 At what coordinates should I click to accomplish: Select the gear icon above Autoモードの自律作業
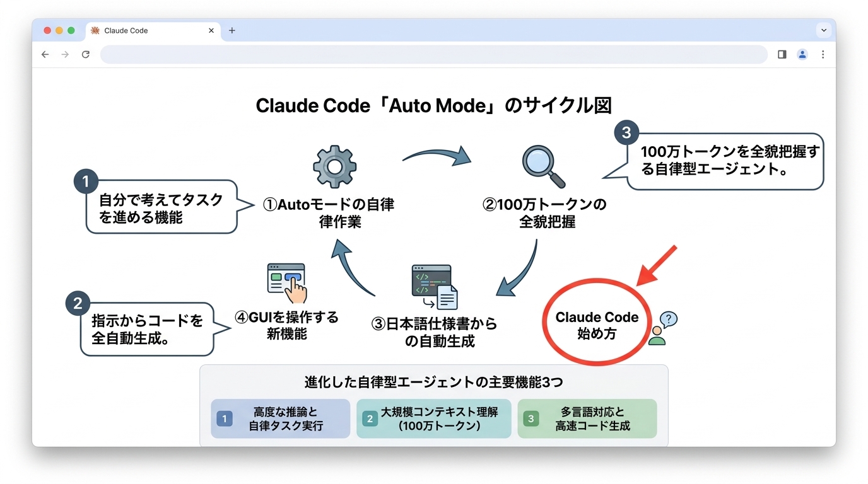(334, 166)
